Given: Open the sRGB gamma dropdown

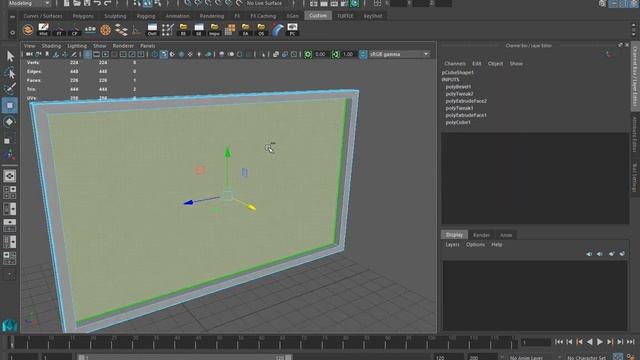Looking at the screenshot, I should tap(399, 54).
